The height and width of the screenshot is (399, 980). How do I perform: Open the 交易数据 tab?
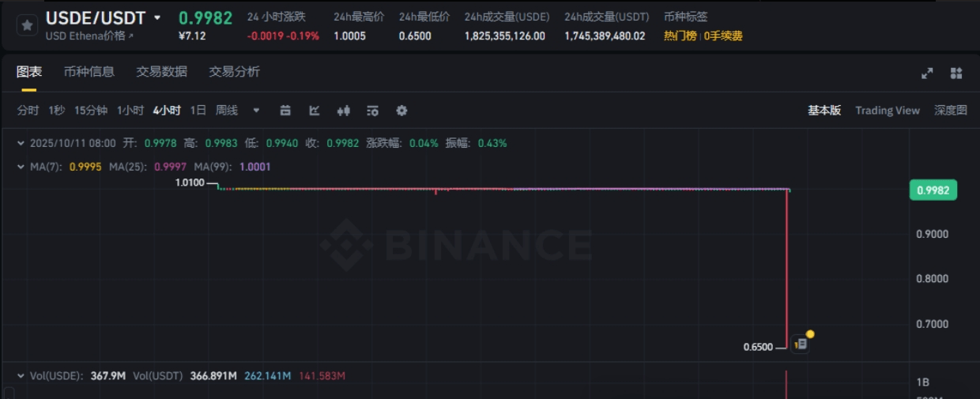click(x=161, y=72)
